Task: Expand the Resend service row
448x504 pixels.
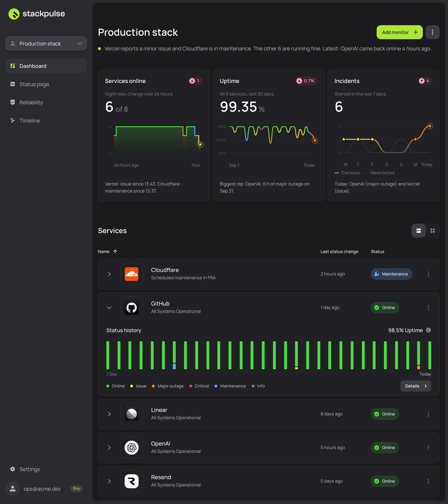Action: coord(109,481)
